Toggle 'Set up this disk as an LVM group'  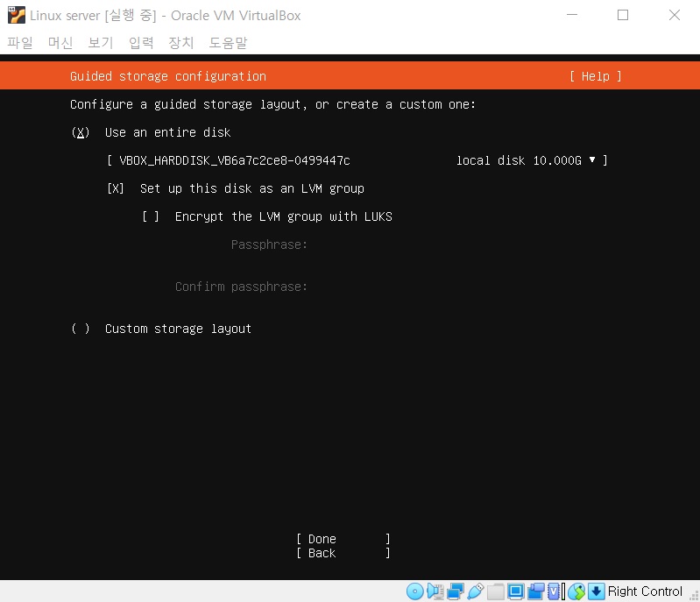115,188
